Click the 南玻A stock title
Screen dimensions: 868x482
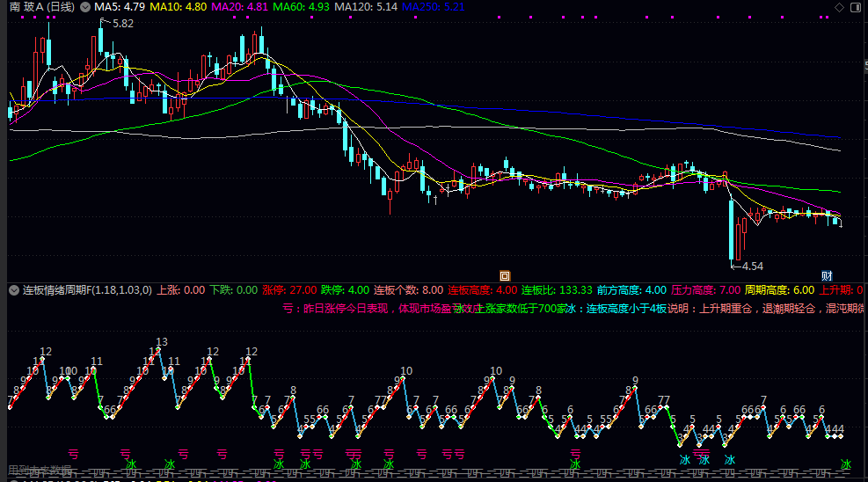[x=40, y=7]
